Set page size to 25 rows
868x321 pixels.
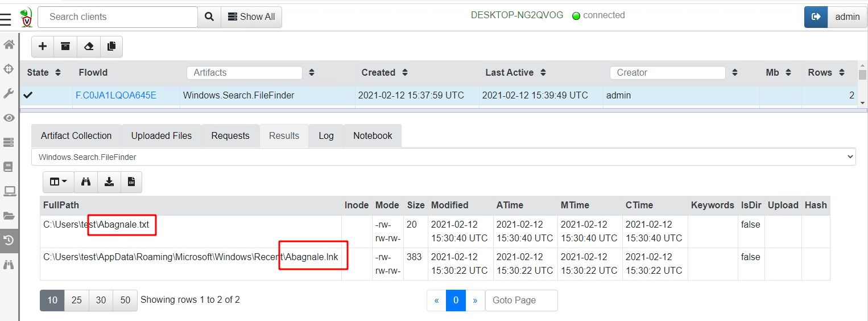pos(77,300)
